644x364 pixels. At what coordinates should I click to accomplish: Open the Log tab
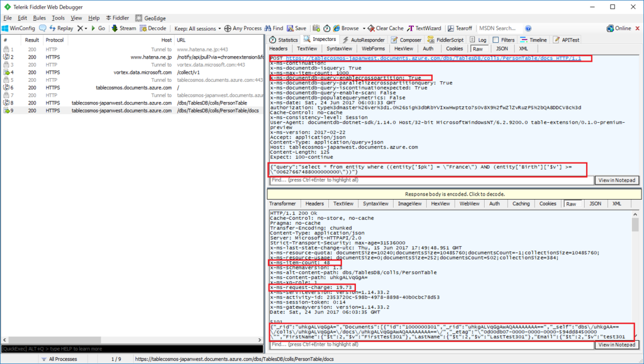tap(478, 40)
